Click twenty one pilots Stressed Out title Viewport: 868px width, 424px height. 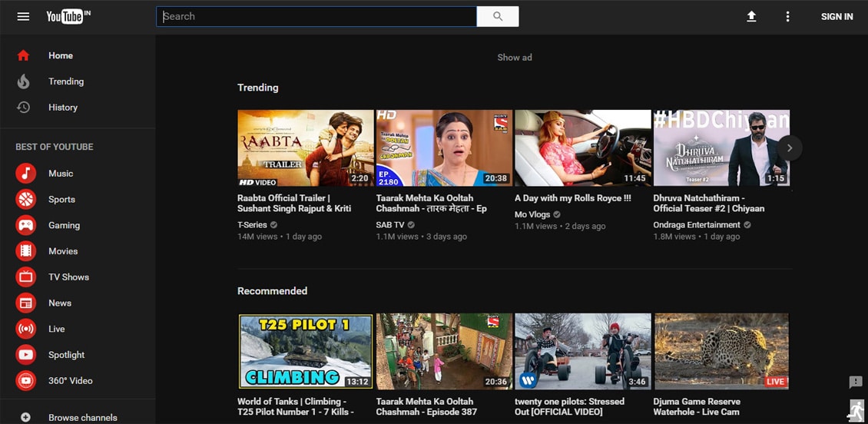point(570,407)
